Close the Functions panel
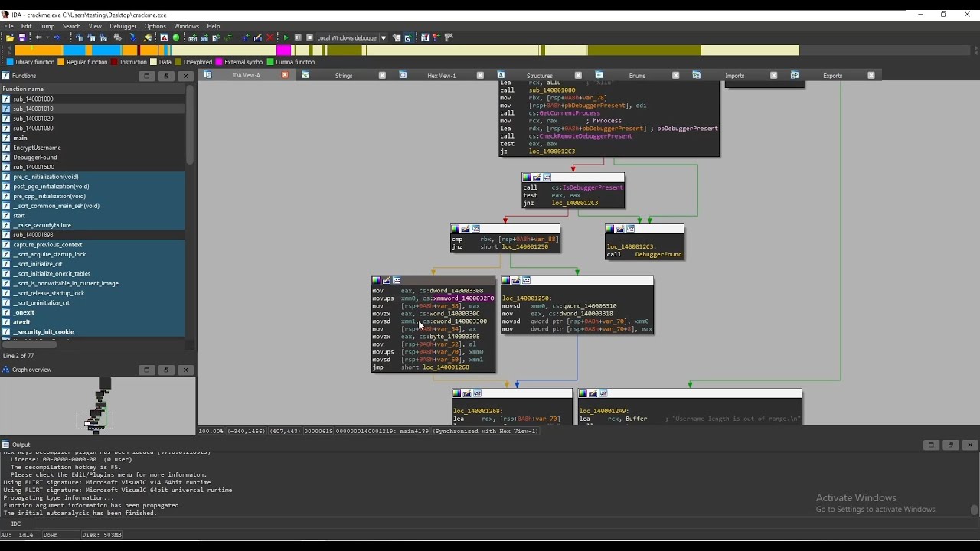The height and width of the screenshot is (551, 980). [x=185, y=76]
